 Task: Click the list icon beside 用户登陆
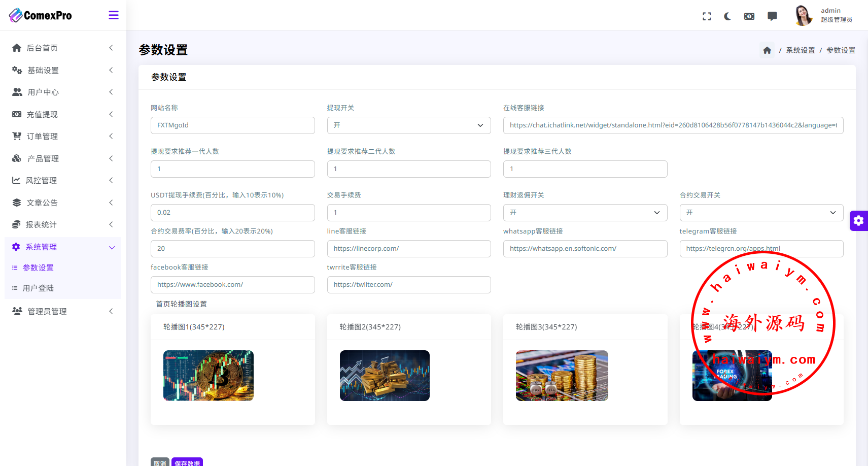click(15, 288)
